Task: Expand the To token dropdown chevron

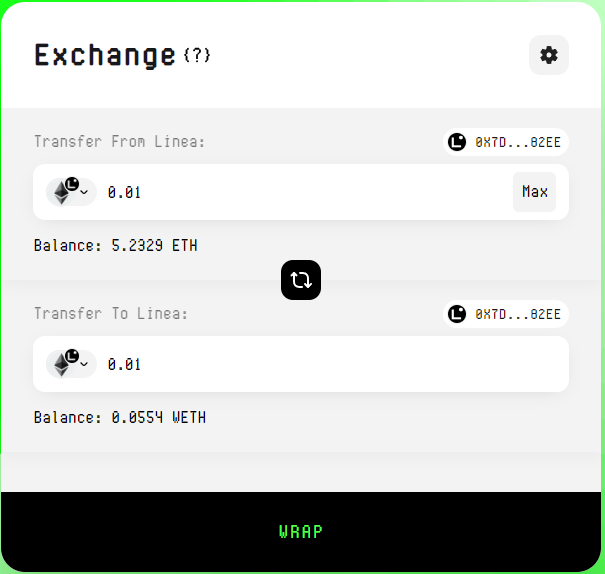Action: pos(84,365)
